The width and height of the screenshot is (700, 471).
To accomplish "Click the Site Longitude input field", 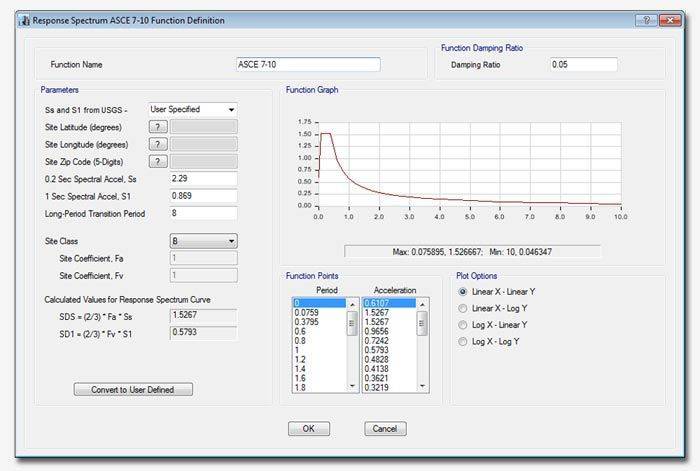I will [x=204, y=144].
